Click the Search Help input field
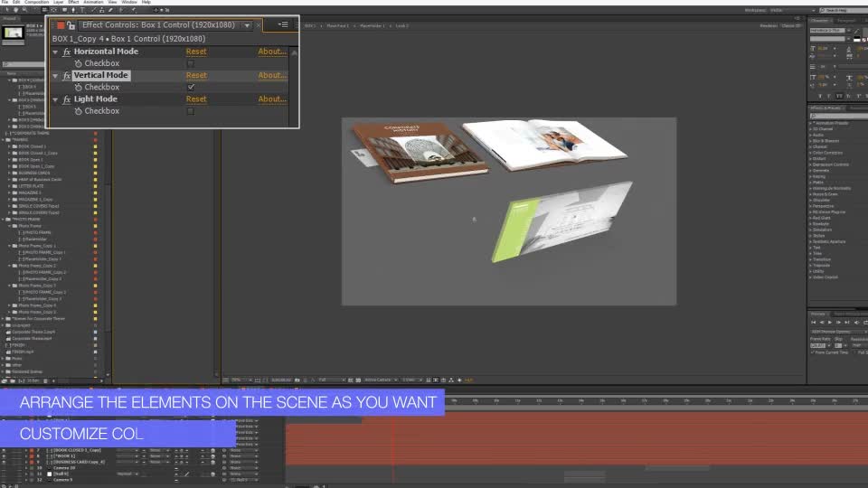 coord(844,11)
